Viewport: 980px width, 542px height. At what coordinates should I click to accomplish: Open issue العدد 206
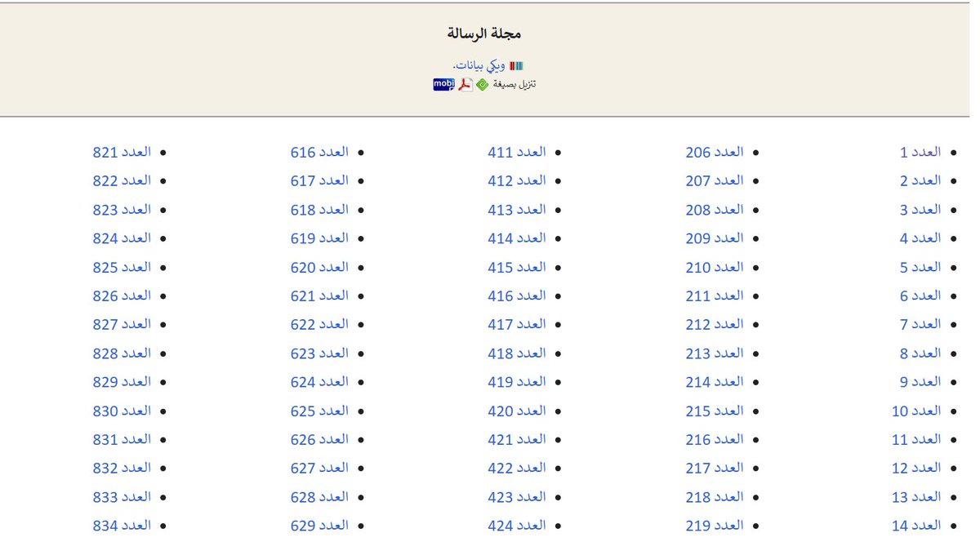(x=715, y=152)
